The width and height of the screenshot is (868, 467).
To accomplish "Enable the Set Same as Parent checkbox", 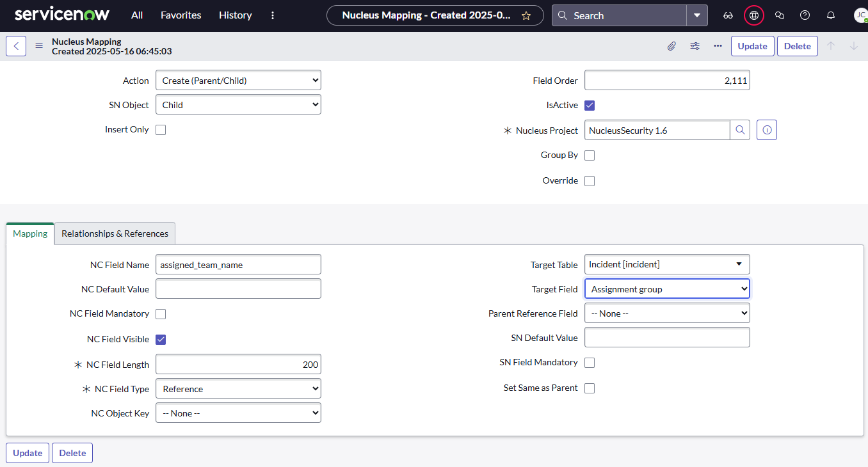I will (x=590, y=388).
